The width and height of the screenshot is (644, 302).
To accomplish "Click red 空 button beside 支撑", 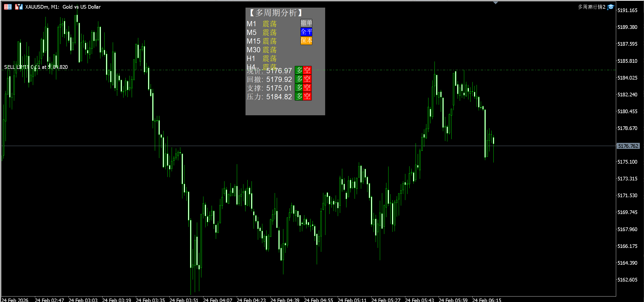I will [307, 88].
